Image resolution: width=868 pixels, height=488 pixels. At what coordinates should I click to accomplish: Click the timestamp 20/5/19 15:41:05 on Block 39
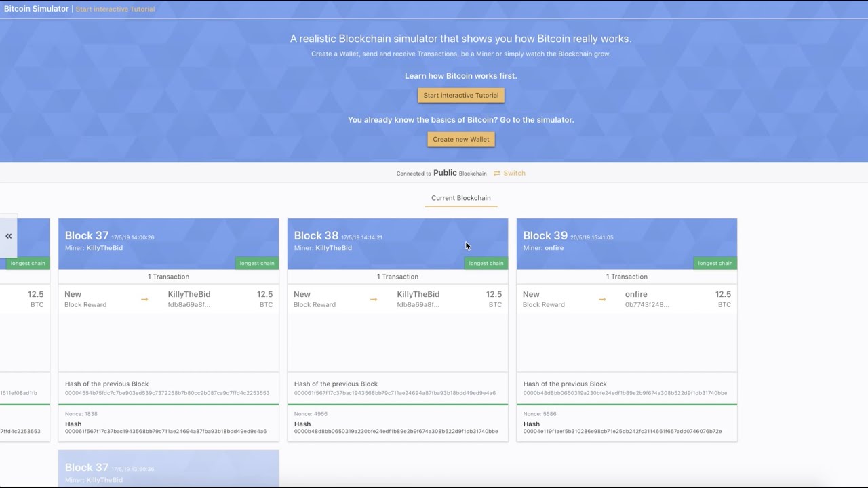pyautogui.click(x=592, y=237)
